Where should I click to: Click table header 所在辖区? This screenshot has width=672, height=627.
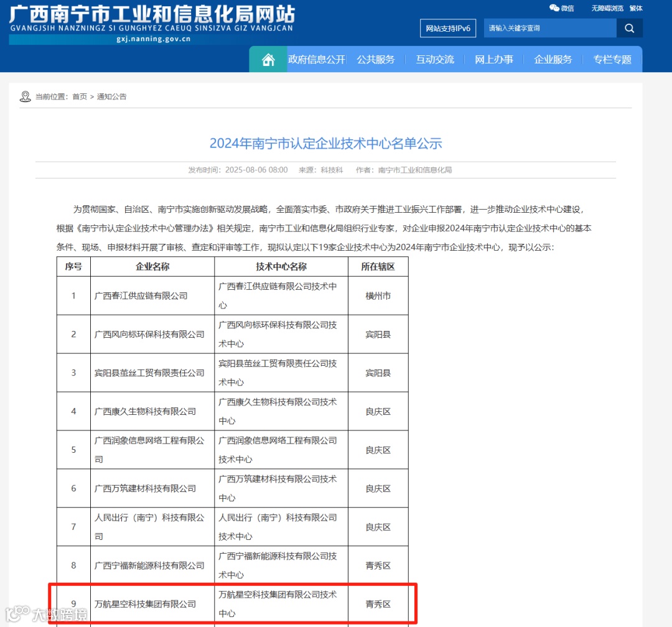coord(378,267)
